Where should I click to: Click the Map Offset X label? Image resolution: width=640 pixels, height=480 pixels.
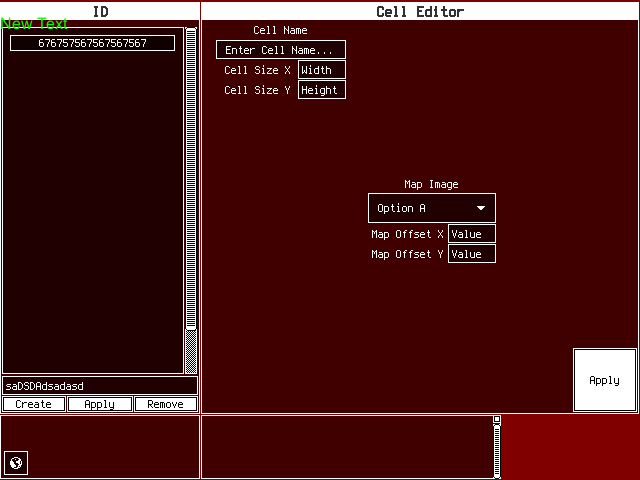(407, 234)
